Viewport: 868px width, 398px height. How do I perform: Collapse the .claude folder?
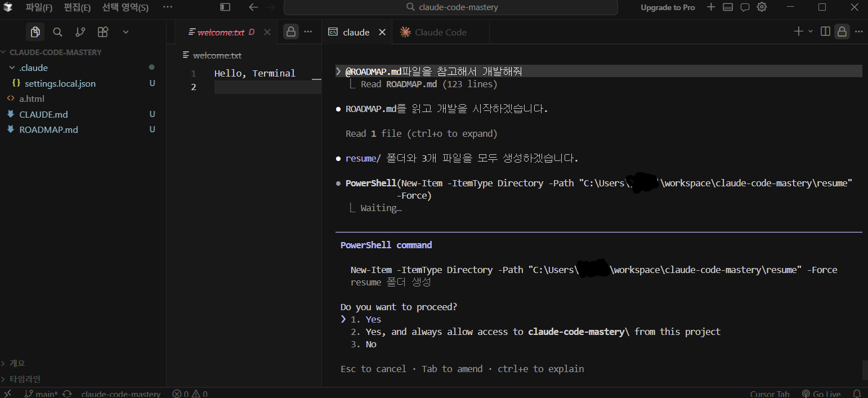pyautogui.click(x=83, y=68)
